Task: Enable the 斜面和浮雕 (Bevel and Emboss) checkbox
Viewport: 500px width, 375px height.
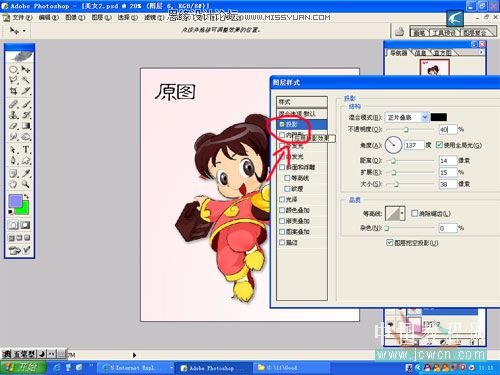Action: click(x=282, y=167)
